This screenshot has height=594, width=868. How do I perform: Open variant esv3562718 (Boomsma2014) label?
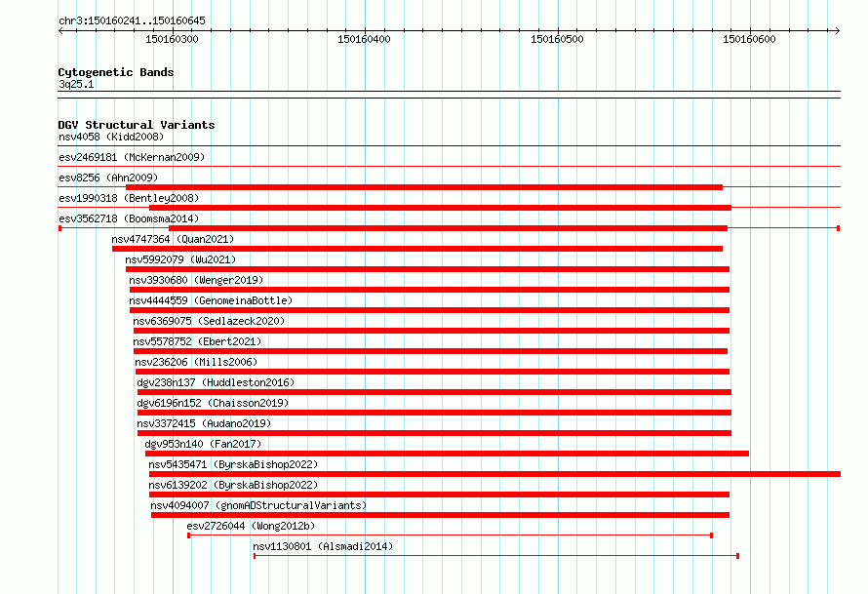(129, 218)
